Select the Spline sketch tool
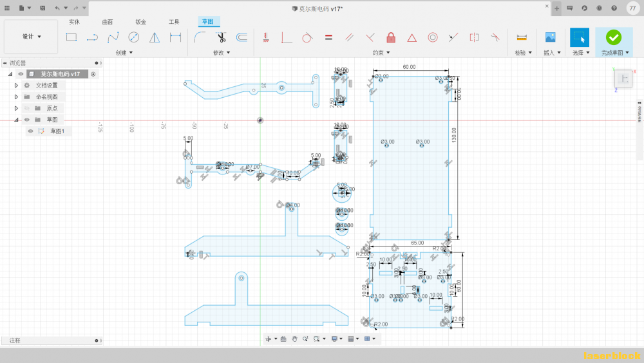 (x=113, y=37)
